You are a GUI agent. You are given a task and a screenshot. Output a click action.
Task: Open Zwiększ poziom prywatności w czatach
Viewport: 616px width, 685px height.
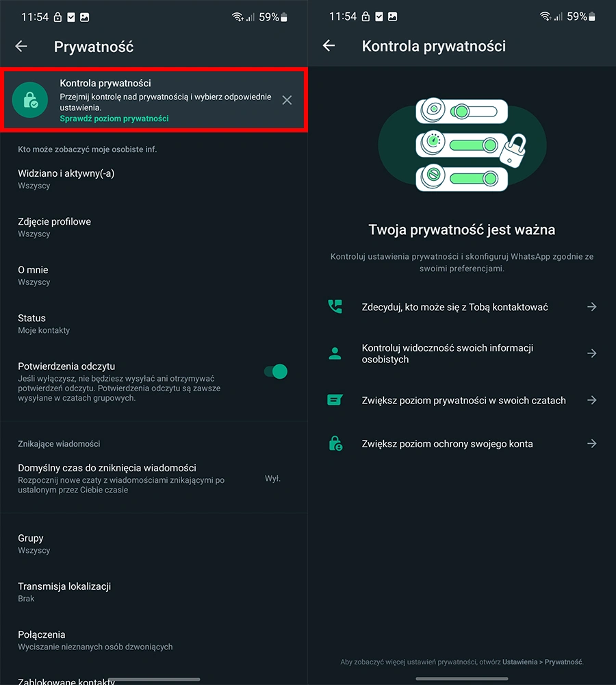pos(462,400)
